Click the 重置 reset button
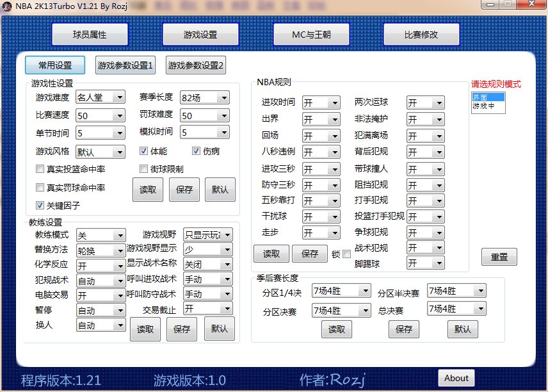Viewport: 548px width, 392px height. point(499,256)
